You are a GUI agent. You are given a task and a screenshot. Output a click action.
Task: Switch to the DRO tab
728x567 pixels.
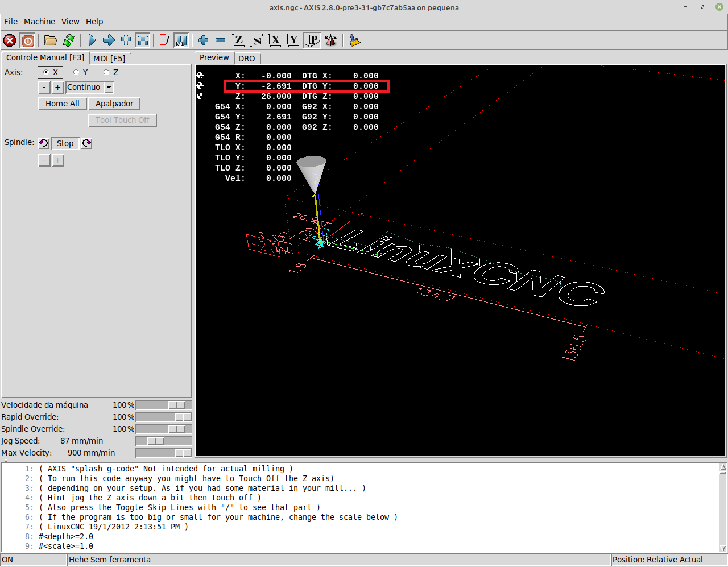[246, 59]
